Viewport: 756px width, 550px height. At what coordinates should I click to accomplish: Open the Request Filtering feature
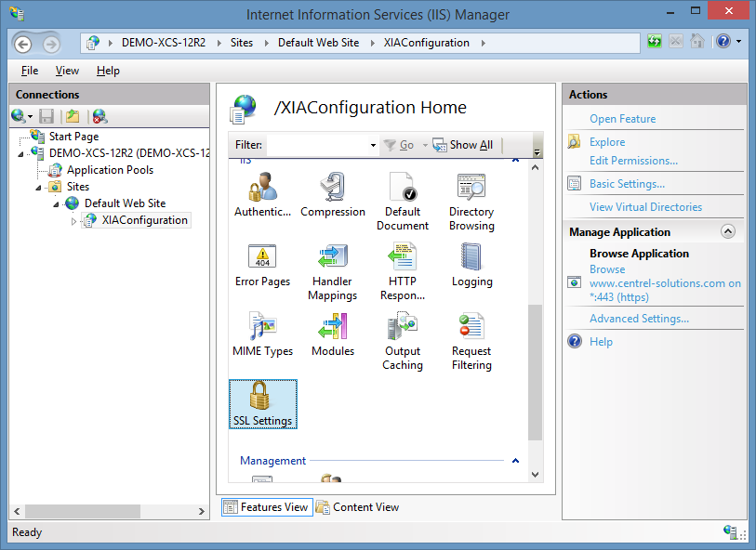coord(471,341)
